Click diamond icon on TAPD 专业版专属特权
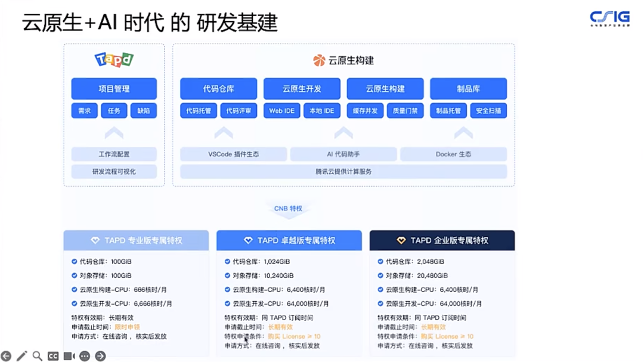This screenshot has height=362, width=644. (95, 240)
